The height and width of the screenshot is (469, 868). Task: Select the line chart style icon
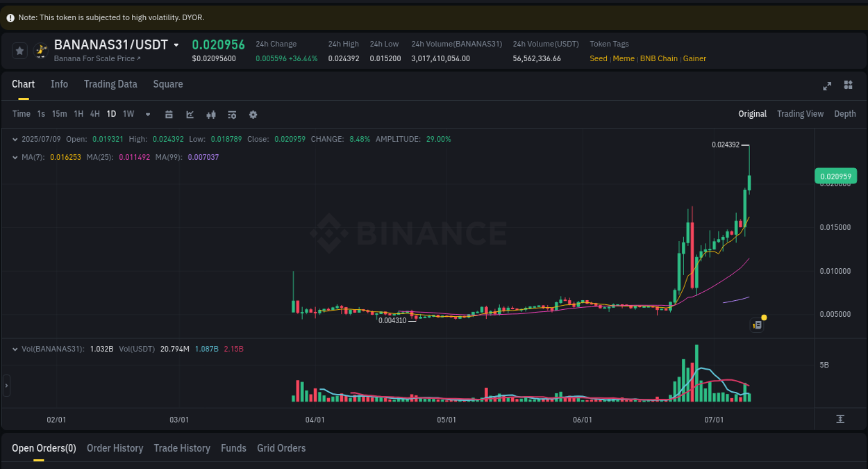point(190,114)
